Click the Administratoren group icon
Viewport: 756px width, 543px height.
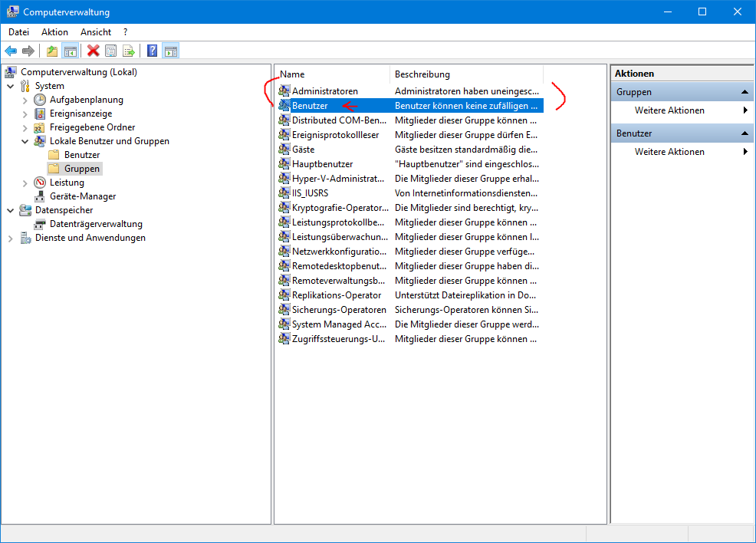click(284, 90)
